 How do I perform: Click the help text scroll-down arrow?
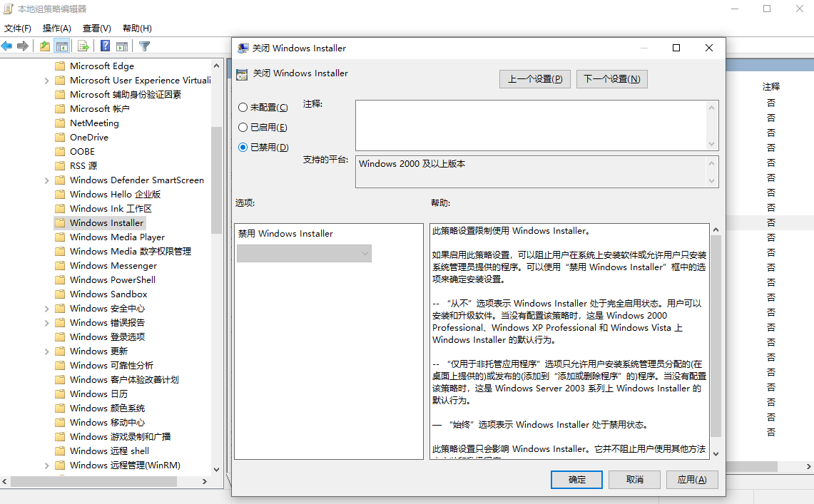pyautogui.click(x=716, y=453)
